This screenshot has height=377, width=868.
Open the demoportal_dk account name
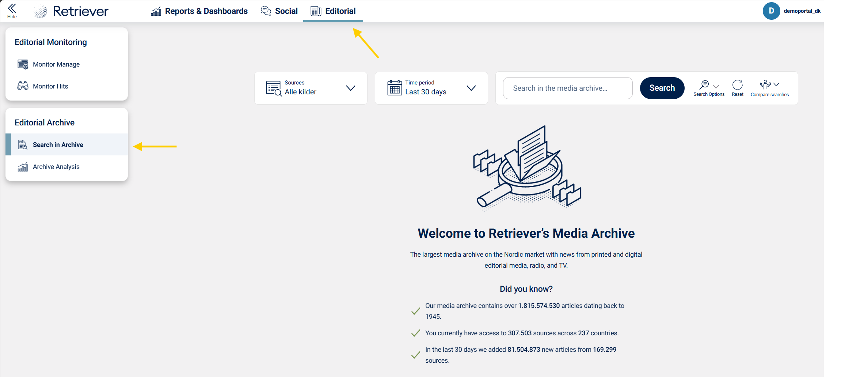[802, 11]
